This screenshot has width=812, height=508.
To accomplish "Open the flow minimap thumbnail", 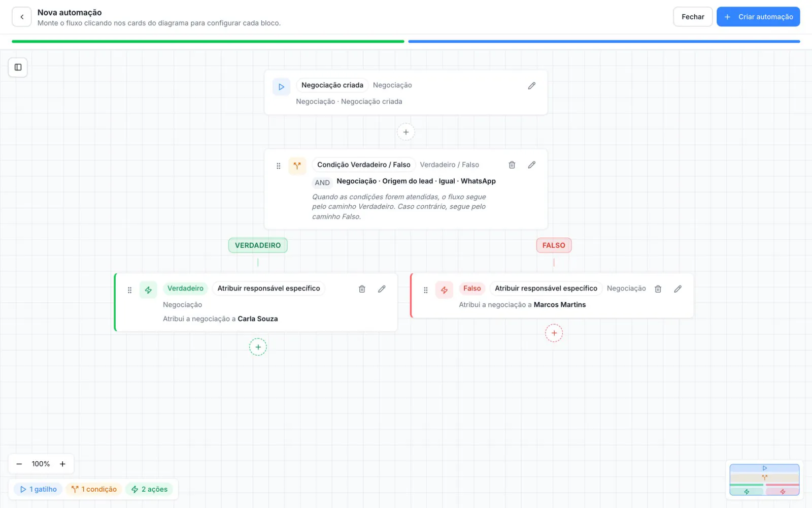I will click(x=764, y=480).
